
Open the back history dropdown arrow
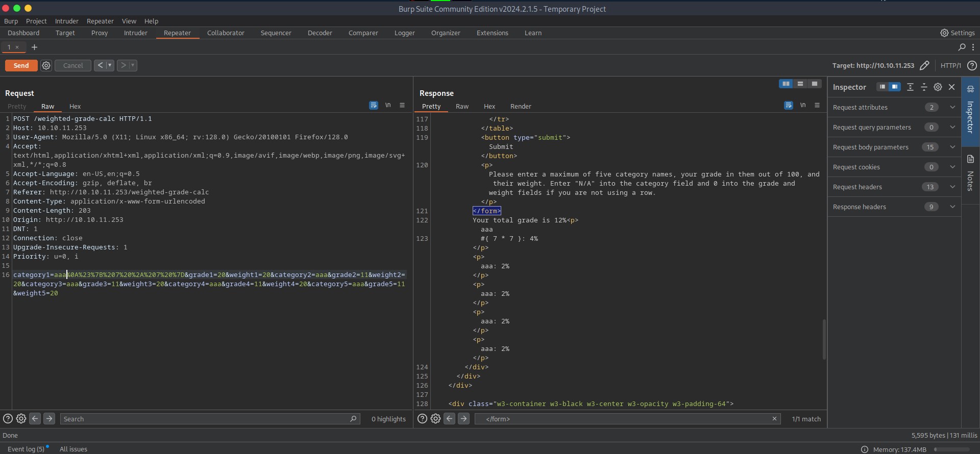click(110, 65)
